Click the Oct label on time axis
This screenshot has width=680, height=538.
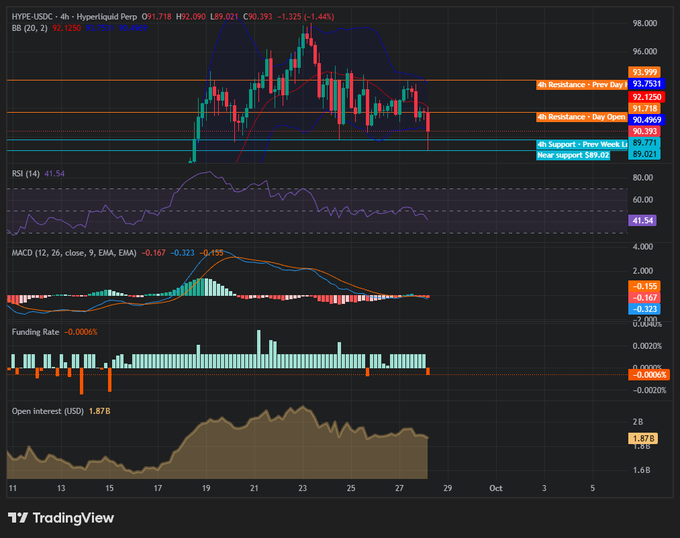(x=496, y=489)
